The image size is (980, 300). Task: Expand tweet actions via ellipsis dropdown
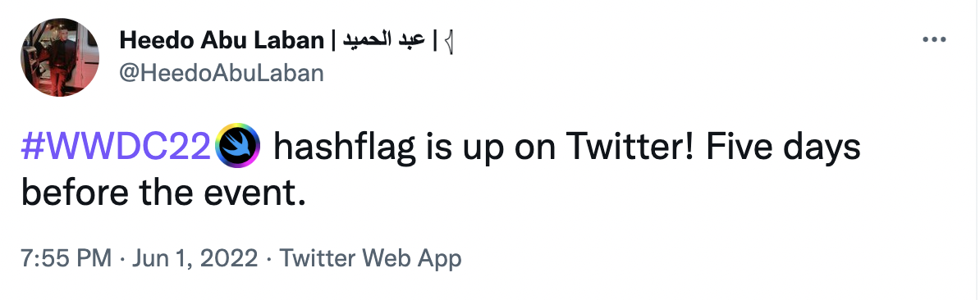934,40
